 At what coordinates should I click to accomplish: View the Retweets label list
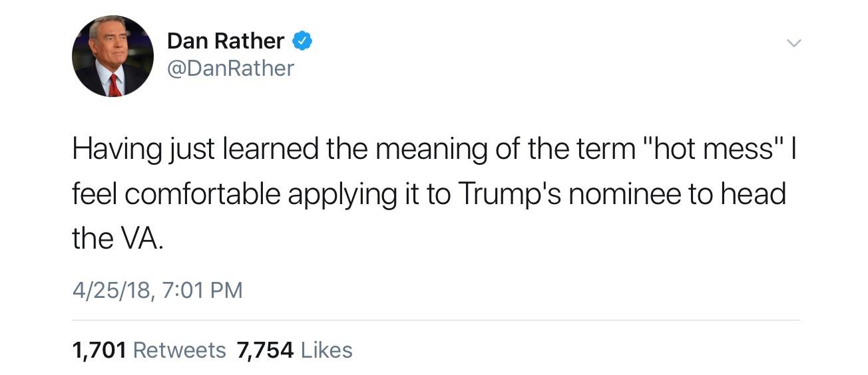[x=180, y=350]
